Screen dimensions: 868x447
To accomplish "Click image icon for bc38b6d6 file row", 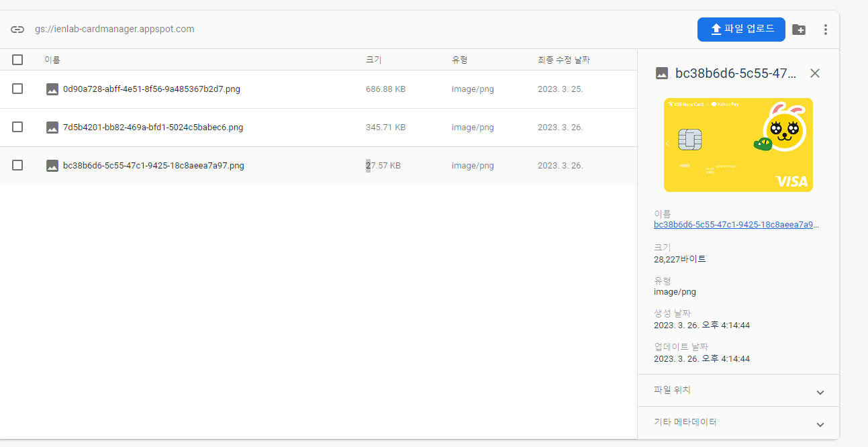I will [52, 166].
